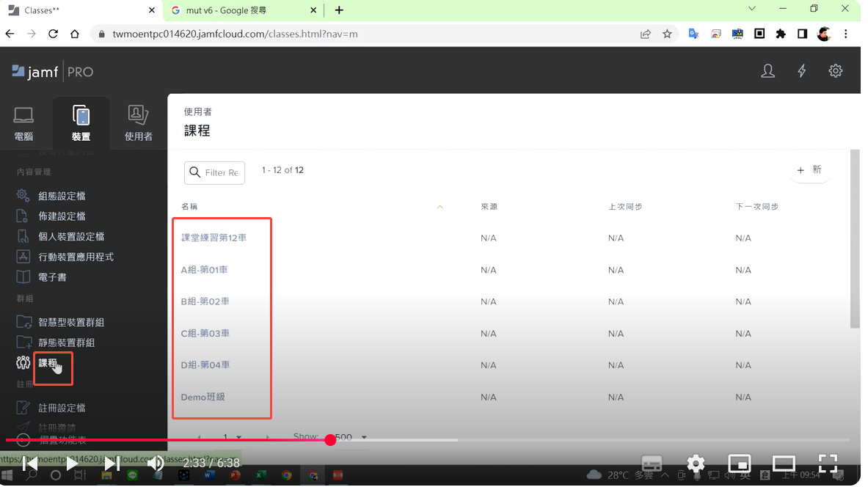The image size is (868, 487).
Task: Share this page icon in address bar
Action: 646,34
